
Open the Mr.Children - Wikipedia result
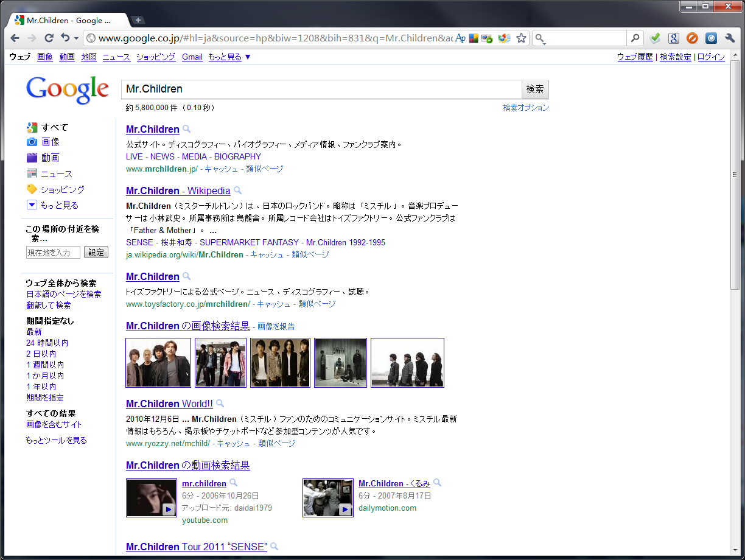(x=178, y=191)
